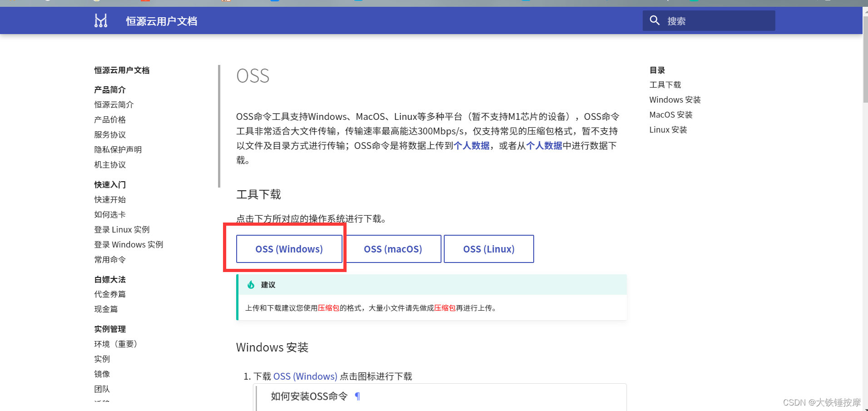Open 常用命令 sidebar item
Screen dimensions: 868x411
point(110,260)
